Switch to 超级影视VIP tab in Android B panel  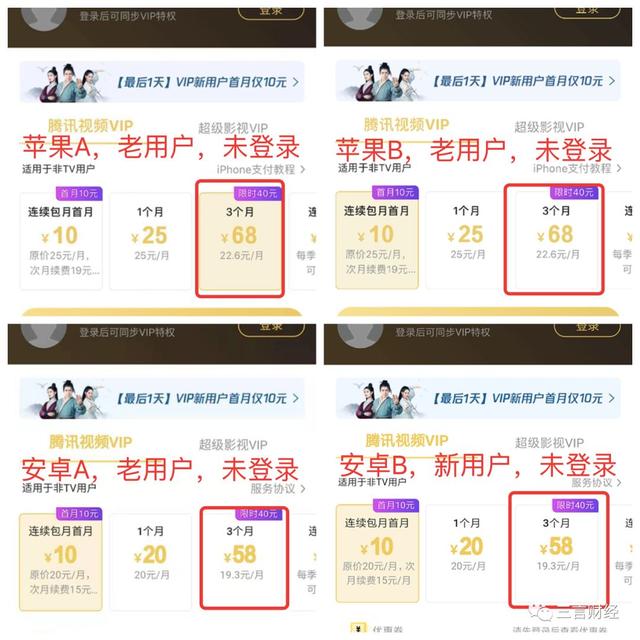[x=549, y=443]
